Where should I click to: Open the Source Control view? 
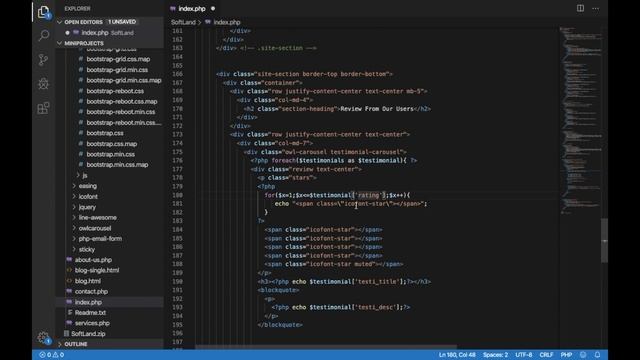43,60
